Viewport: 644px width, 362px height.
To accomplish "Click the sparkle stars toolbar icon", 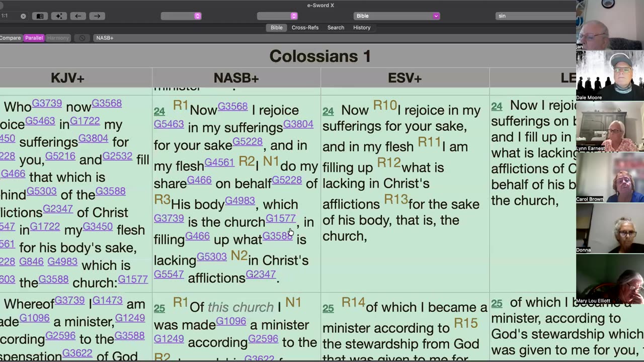I will pyautogui.click(x=58, y=16).
